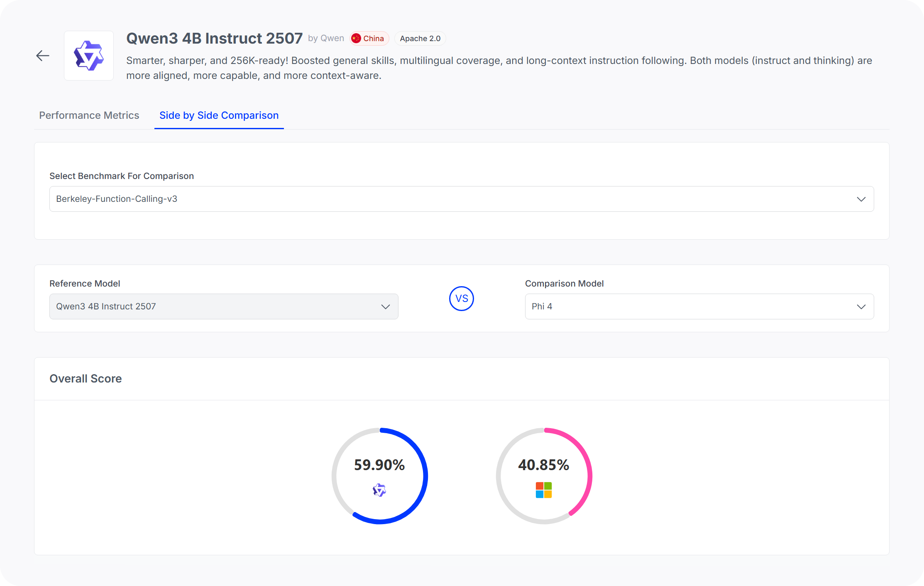Screen dimensions: 924x586
Task: Open the Berkeley-Function-Calling-v3 benchmark dropdown
Action: pos(461,199)
